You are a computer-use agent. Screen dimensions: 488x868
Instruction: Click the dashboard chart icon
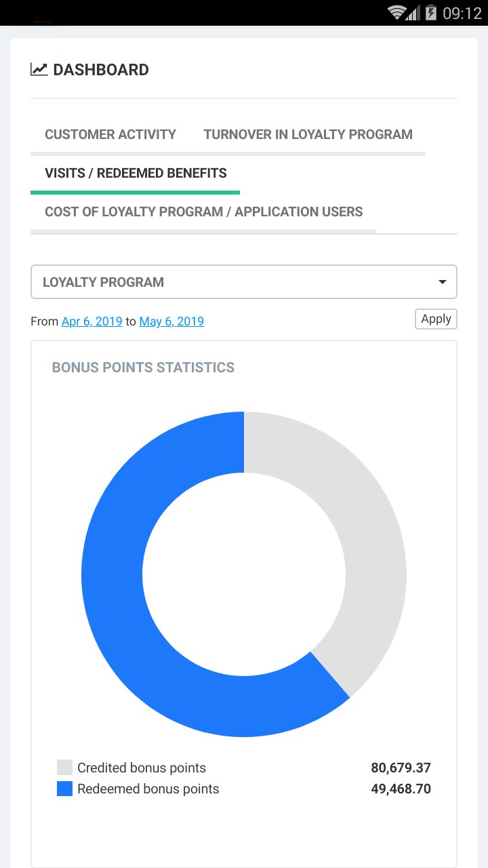pos(39,69)
